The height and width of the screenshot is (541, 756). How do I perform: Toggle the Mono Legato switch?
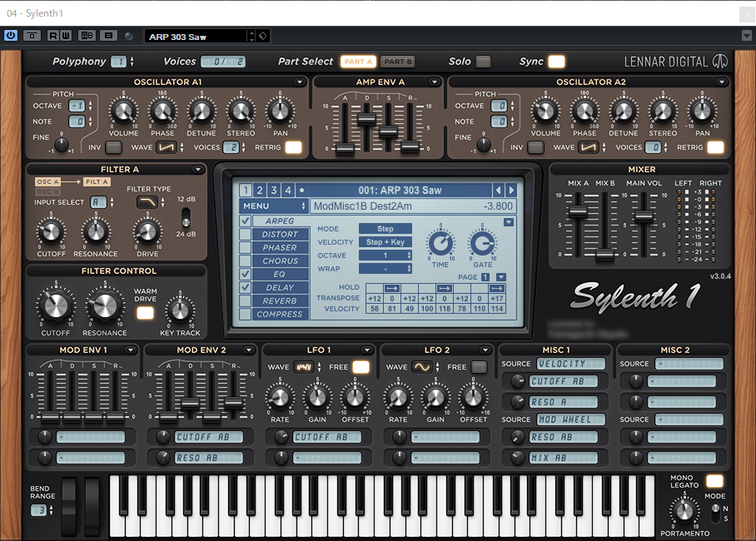click(714, 481)
